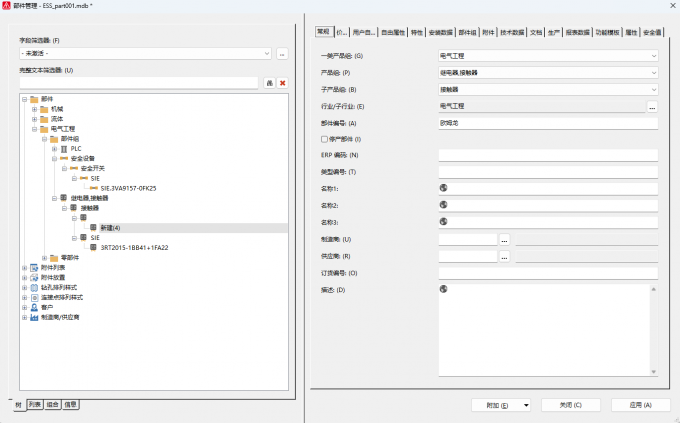Click ellipsis button for 行业/子行业

click(x=652, y=107)
